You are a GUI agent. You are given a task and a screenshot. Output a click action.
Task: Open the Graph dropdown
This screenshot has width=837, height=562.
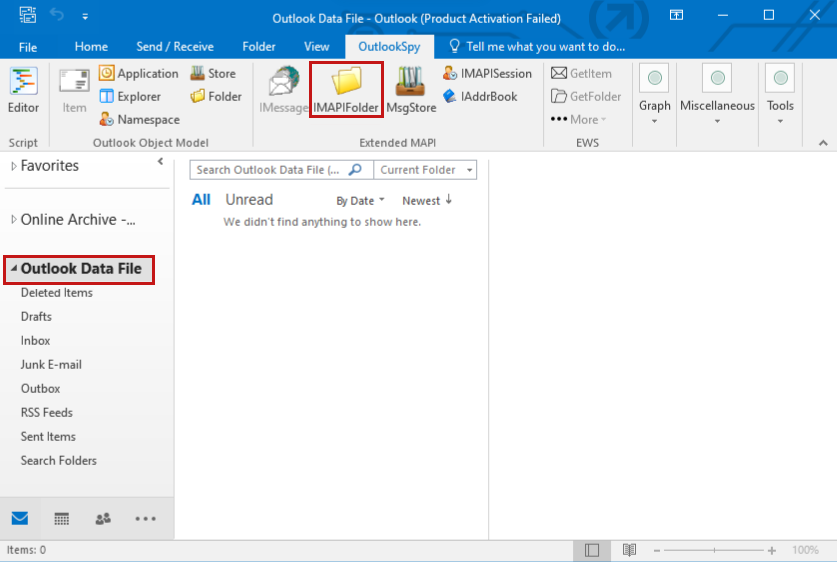pos(654,95)
